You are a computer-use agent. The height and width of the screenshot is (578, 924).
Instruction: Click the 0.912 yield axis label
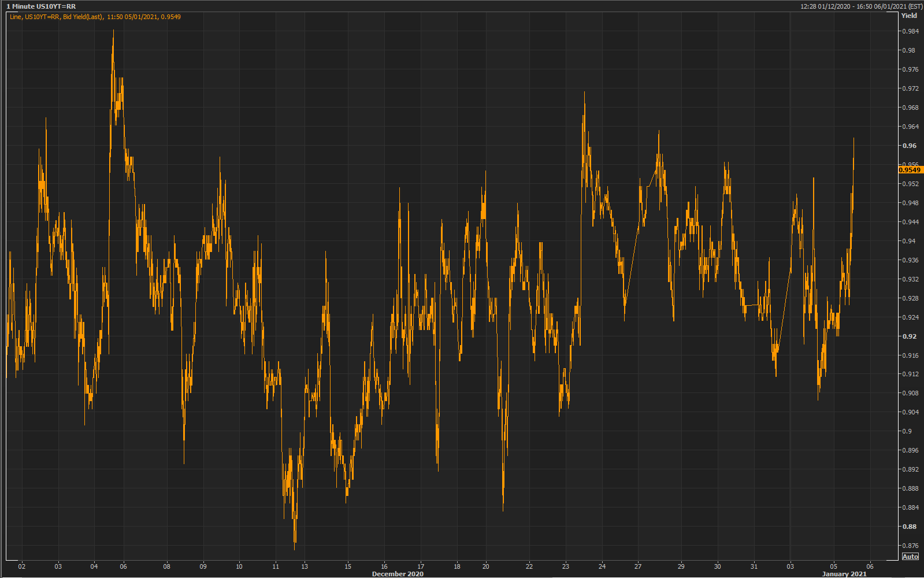[x=911, y=374]
